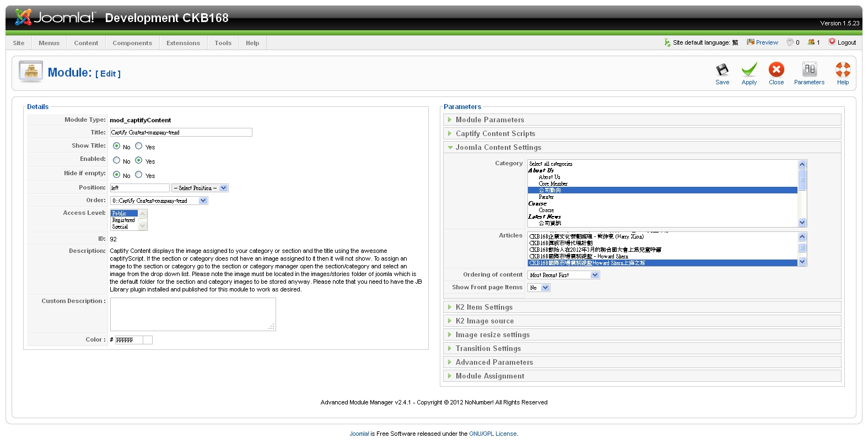Open the Tools menu

click(x=223, y=43)
